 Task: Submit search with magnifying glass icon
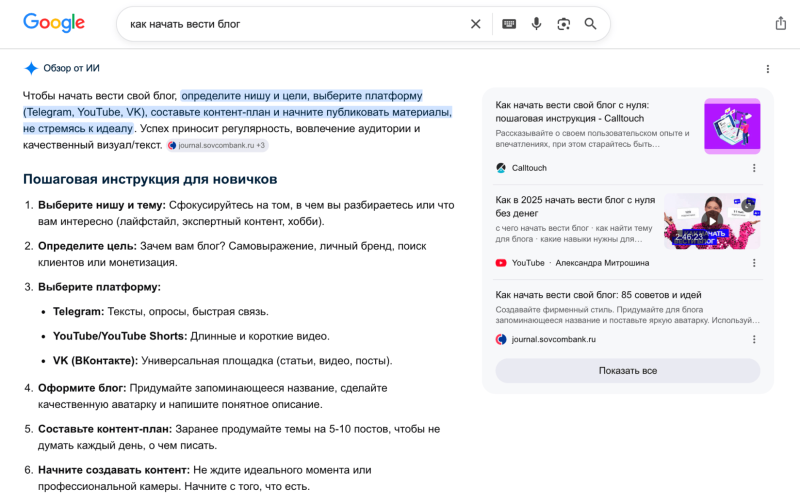coord(590,23)
